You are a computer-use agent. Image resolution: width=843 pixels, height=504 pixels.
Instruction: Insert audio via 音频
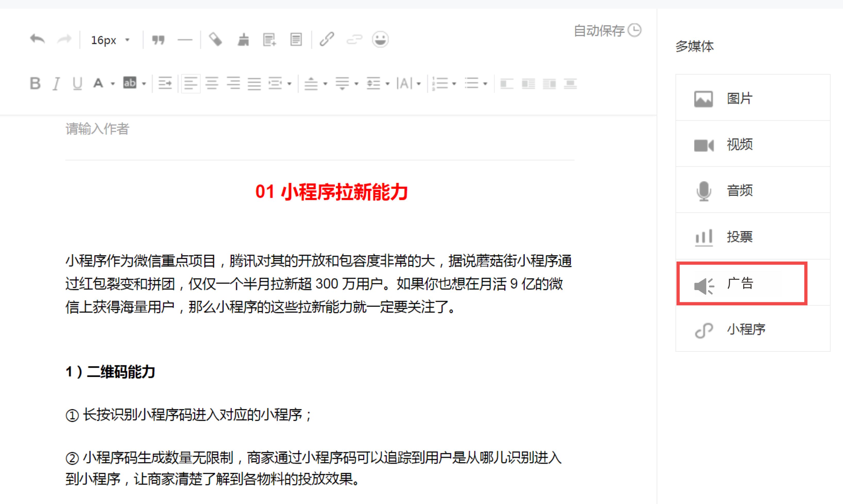click(x=753, y=190)
